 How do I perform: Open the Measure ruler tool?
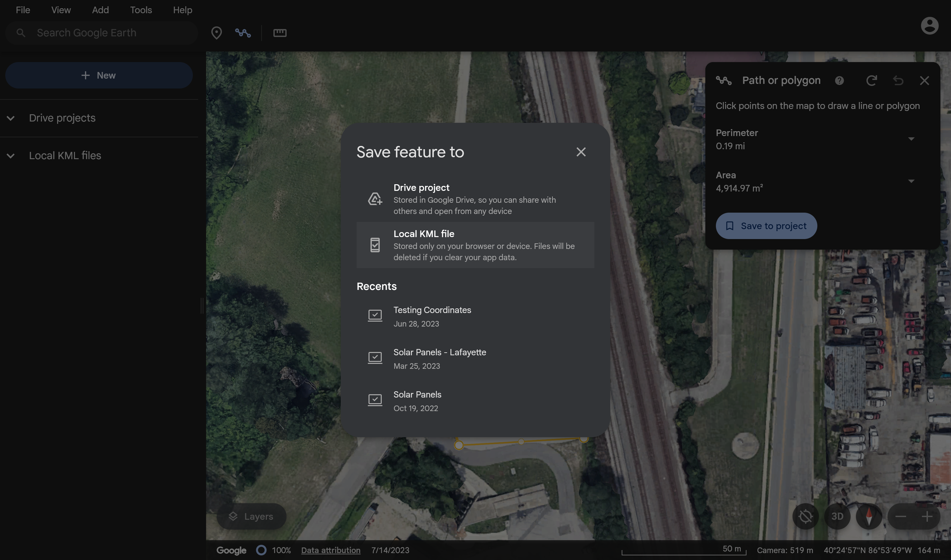tap(280, 33)
